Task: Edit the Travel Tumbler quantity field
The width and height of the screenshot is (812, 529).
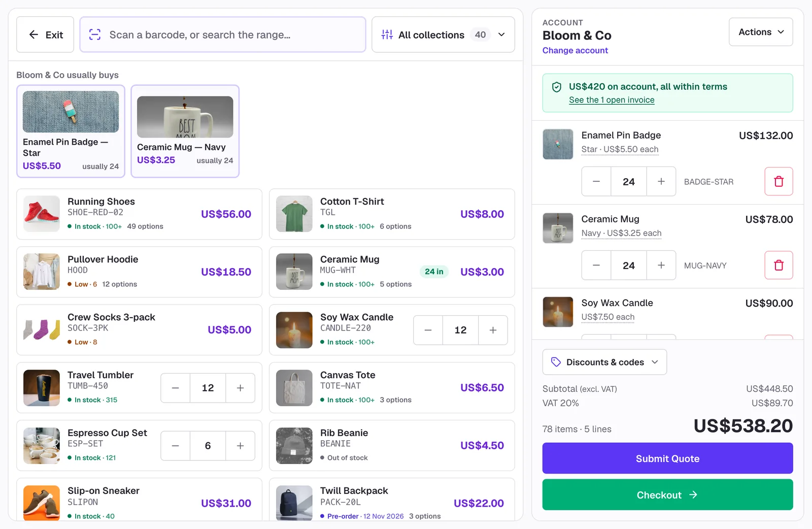Action: pos(208,388)
